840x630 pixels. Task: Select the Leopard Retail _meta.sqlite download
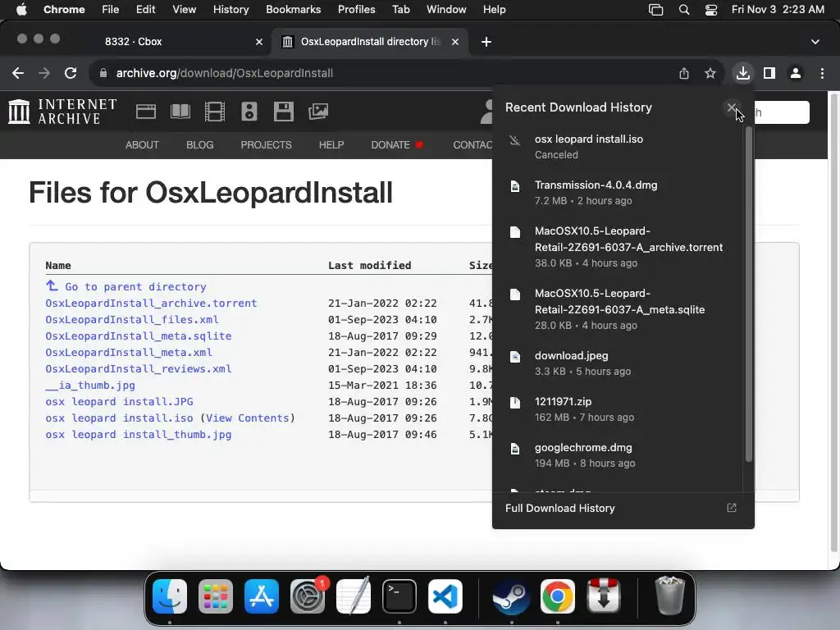(619, 309)
